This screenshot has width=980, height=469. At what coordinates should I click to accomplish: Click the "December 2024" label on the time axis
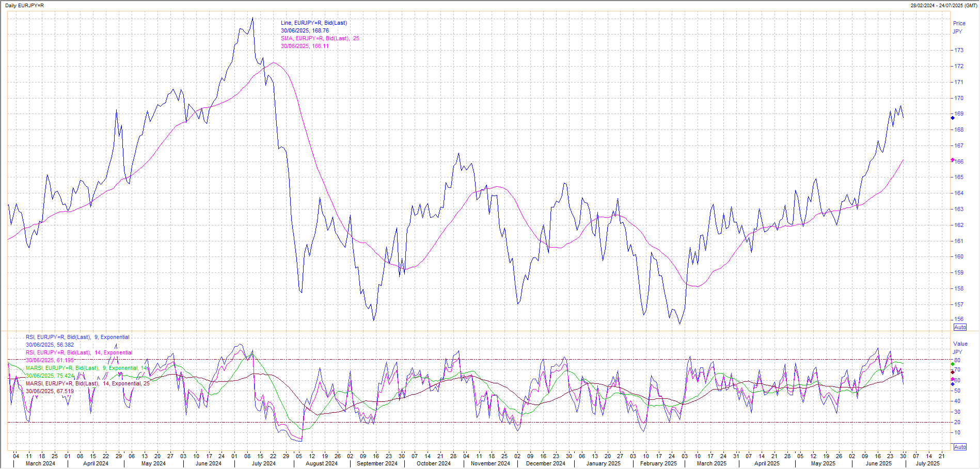point(546,463)
